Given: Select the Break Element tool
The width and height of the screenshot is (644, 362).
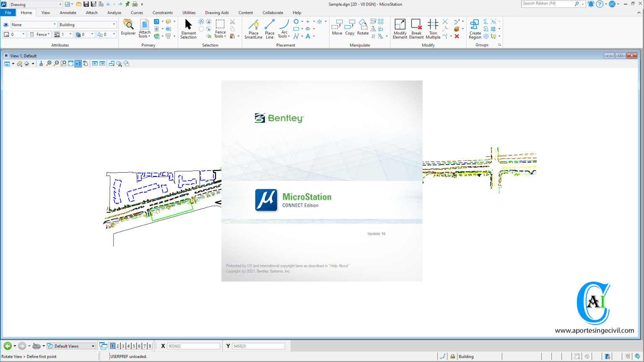Looking at the screenshot, I should click(x=416, y=28).
